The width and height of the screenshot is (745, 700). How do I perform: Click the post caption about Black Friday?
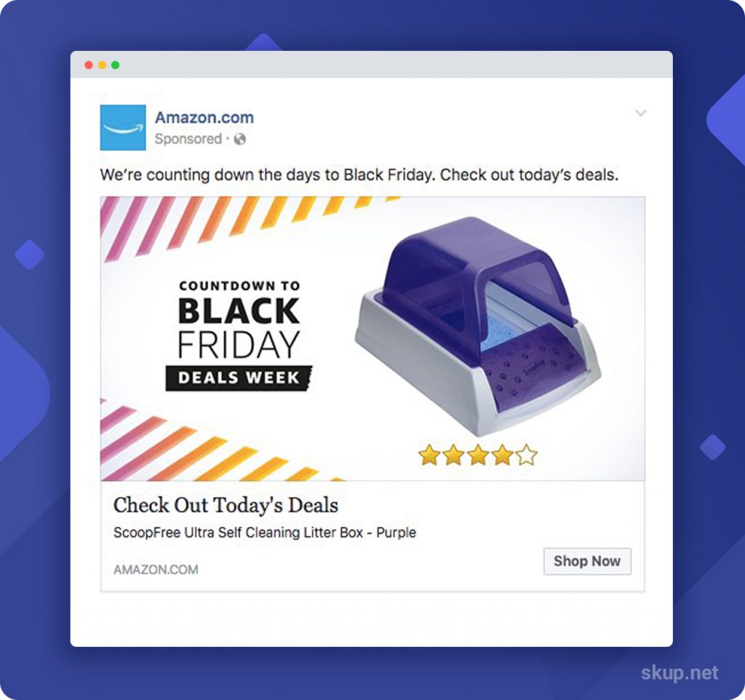359,175
